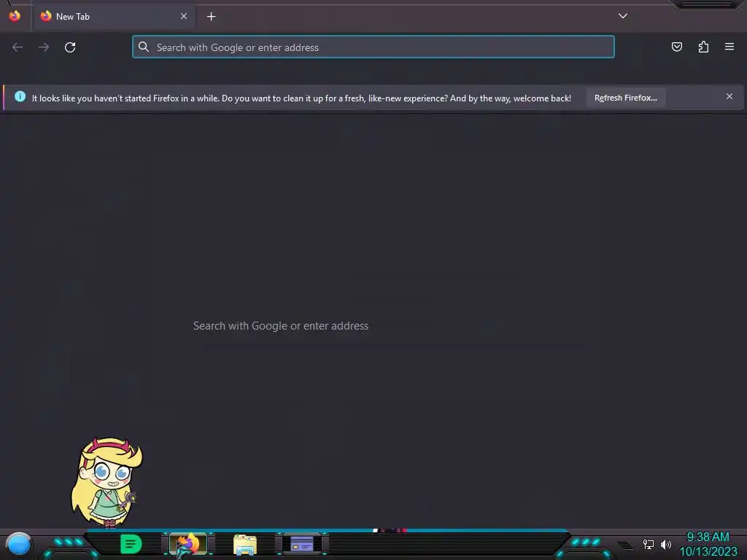
Task: Click the magnifier icon in address bar
Action: tap(144, 47)
